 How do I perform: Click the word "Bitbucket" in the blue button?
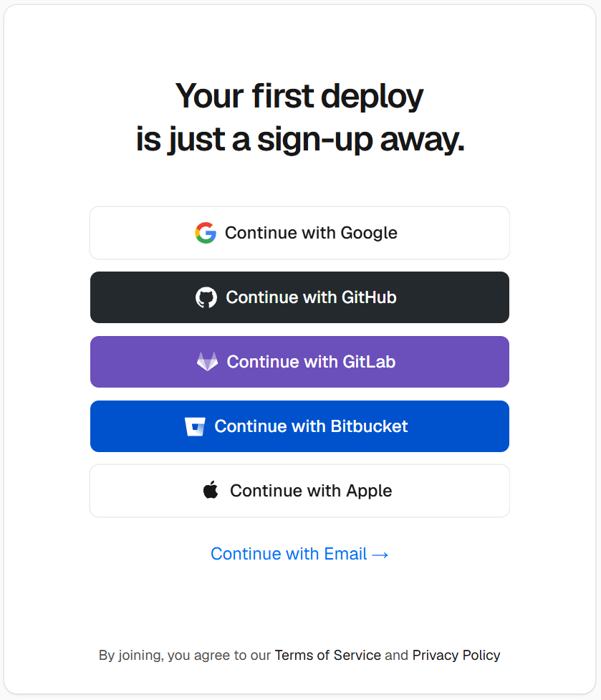pyautogui.click(x=370, y=426)
